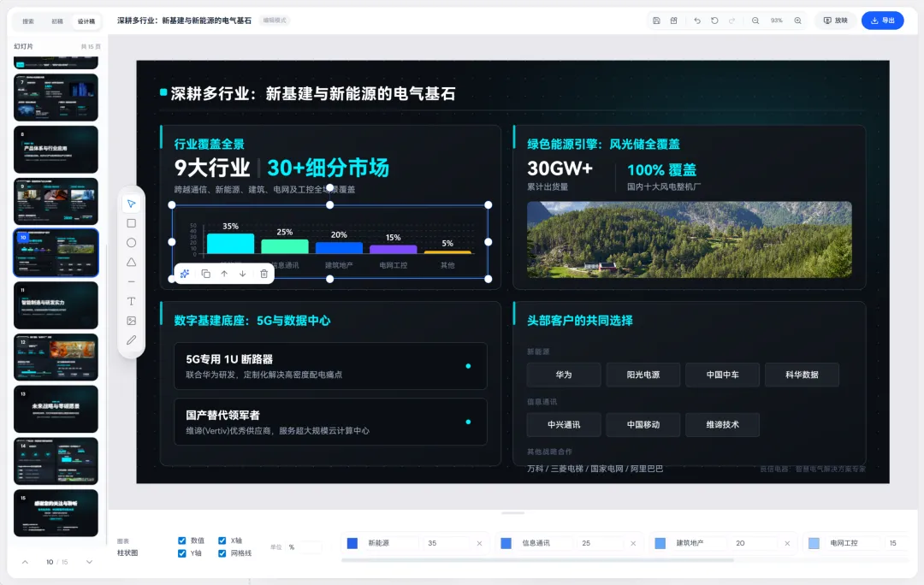924x585 pixels.
Task: Click the 华为 customer tag
Action: pos(564,375)
